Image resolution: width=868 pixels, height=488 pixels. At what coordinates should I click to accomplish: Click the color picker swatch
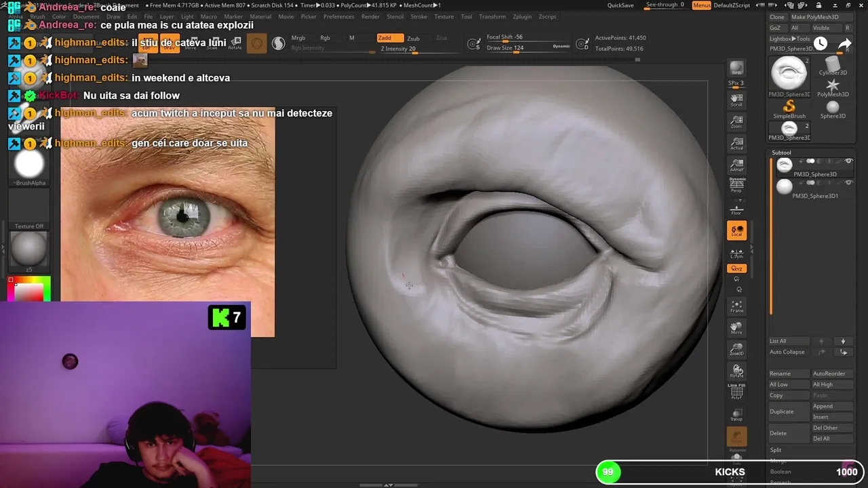tap(29, 289)
